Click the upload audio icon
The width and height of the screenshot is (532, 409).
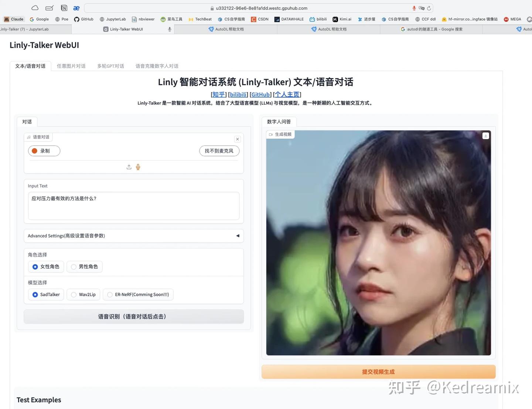129,167
